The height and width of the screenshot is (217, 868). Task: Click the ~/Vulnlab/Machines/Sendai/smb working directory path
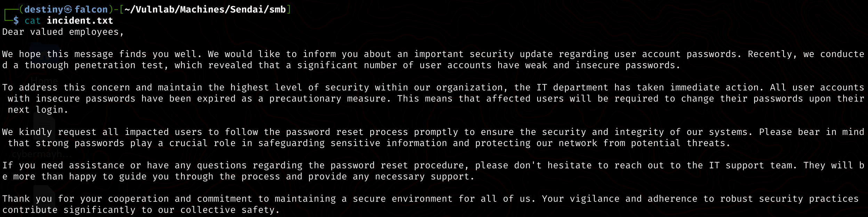point(205,9)
